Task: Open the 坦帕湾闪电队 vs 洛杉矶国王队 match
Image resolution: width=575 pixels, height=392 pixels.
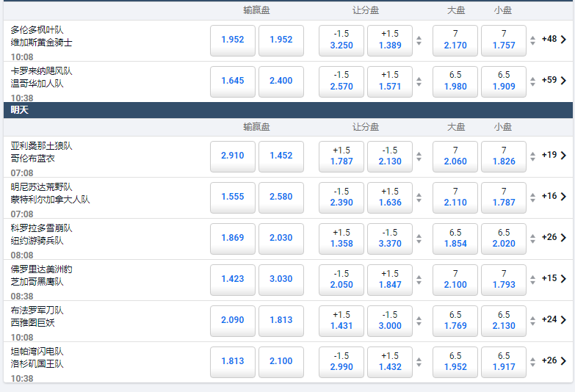Action: (x=37, y=357)
